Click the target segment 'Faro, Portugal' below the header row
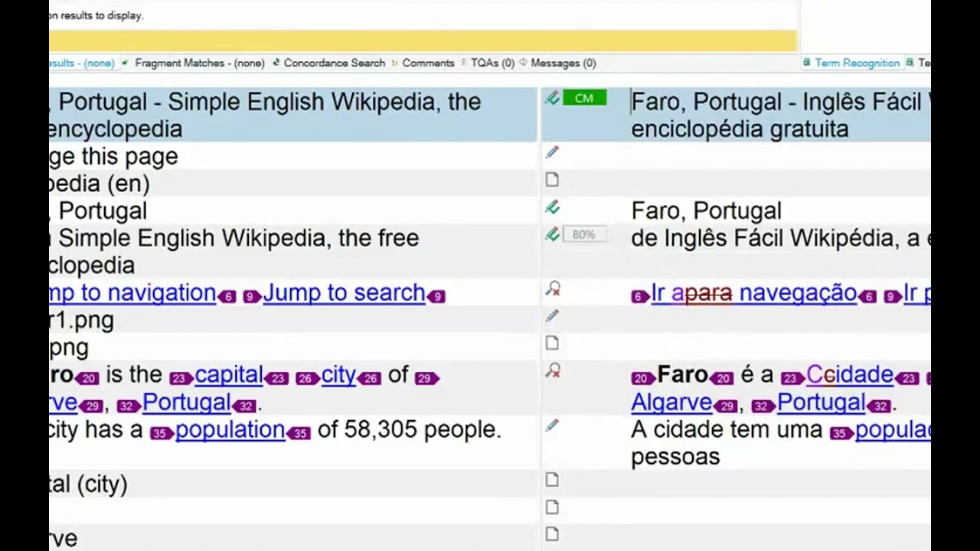Viewport: 980px width, 551px height. (706, 210)
